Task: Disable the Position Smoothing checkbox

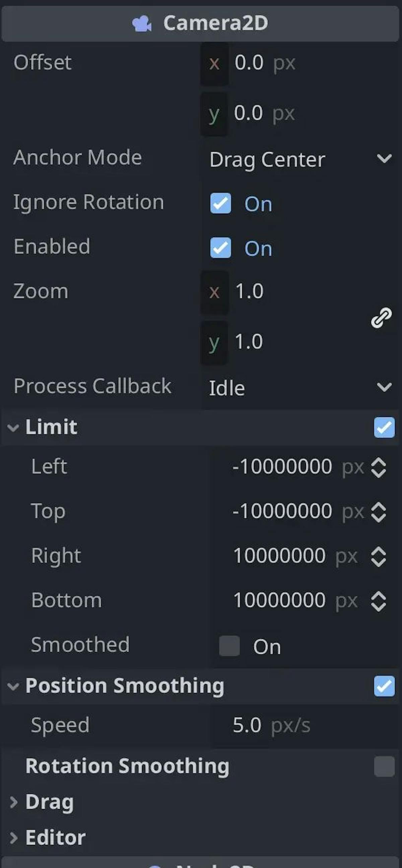Action: coord(384,686)
